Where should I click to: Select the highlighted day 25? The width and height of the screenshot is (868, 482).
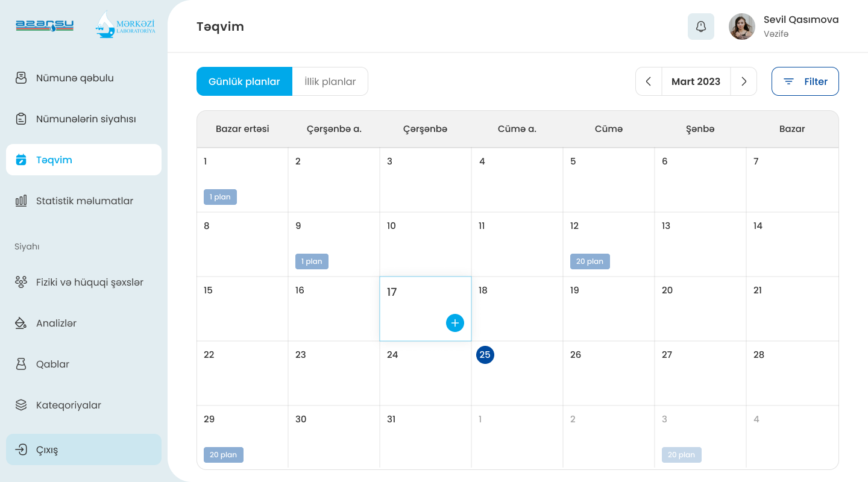485,355
